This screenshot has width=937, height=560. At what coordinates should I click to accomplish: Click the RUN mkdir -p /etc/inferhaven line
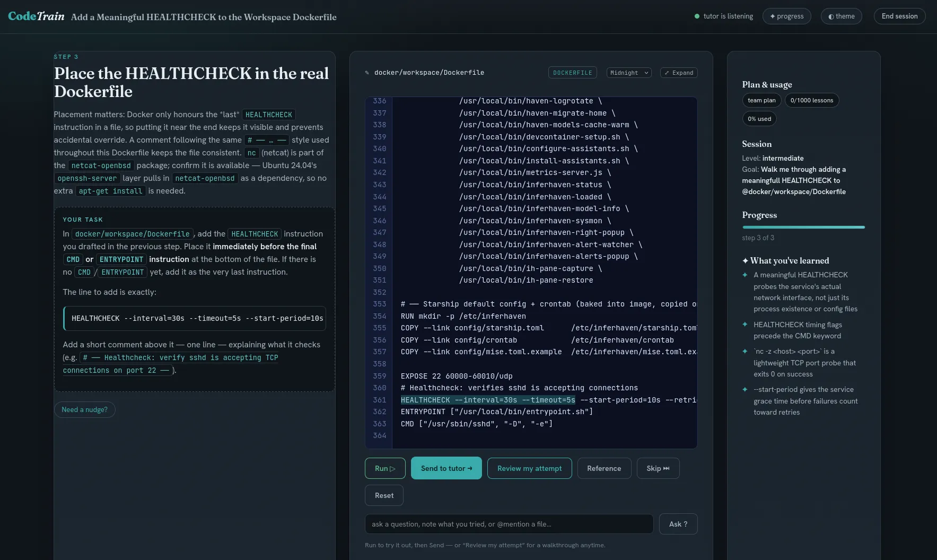[463, 316]
